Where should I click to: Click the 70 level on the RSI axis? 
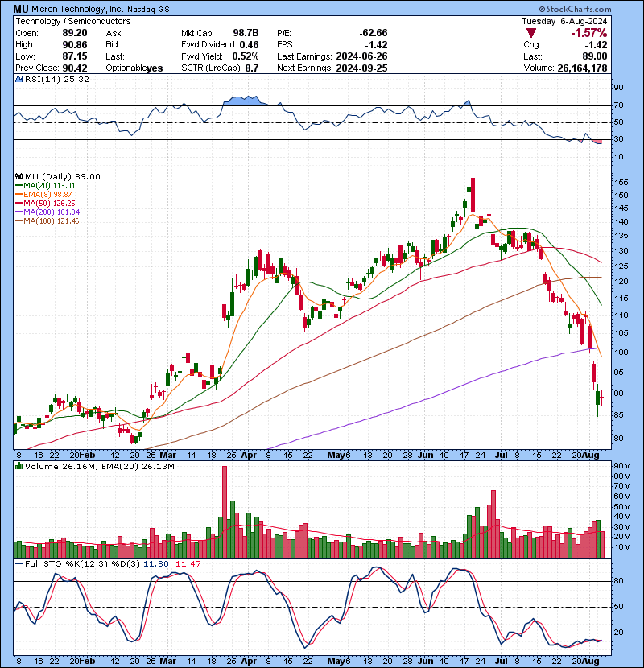pyautogui.click(x=619, y=105)
